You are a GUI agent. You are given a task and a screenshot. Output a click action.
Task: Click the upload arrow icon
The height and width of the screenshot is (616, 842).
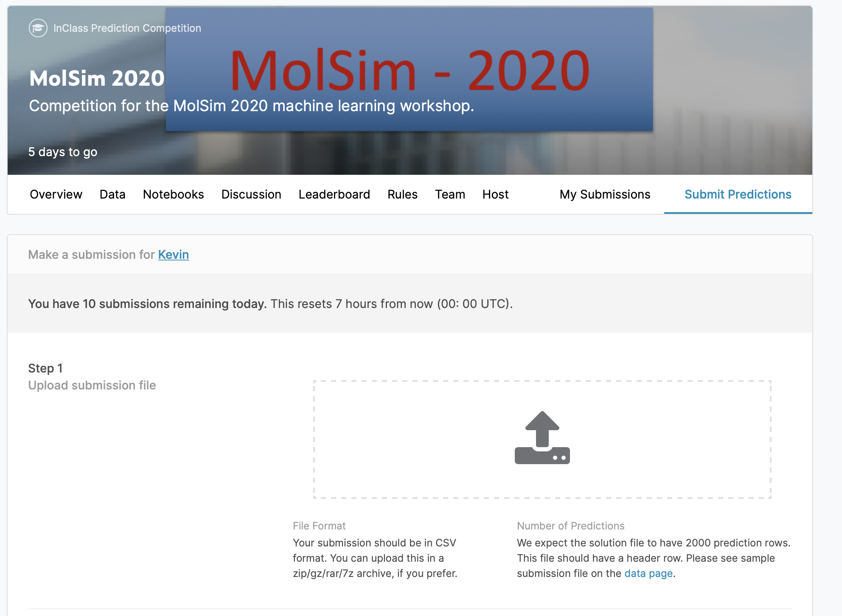(542, 437)
